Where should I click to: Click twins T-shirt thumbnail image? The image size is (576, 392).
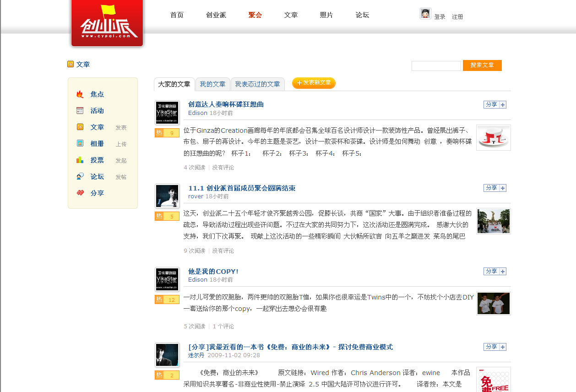coord(494,304)
